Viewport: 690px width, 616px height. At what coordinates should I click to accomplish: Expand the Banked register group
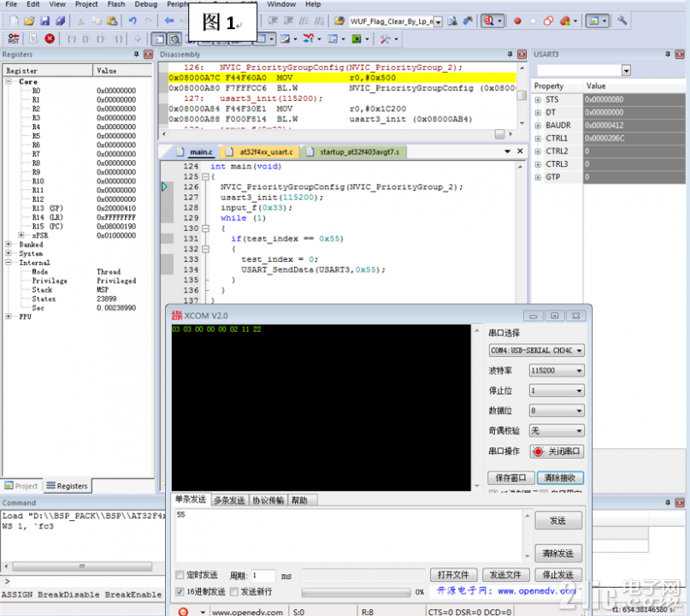tap(9, 244)
